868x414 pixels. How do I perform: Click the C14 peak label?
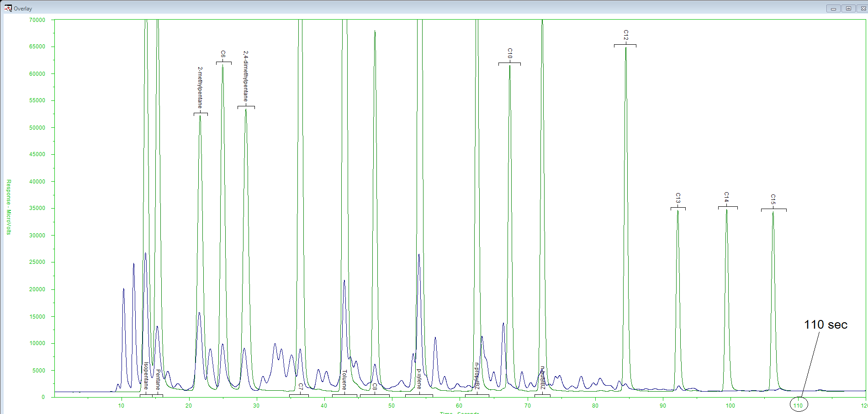(x=726, y=197)
